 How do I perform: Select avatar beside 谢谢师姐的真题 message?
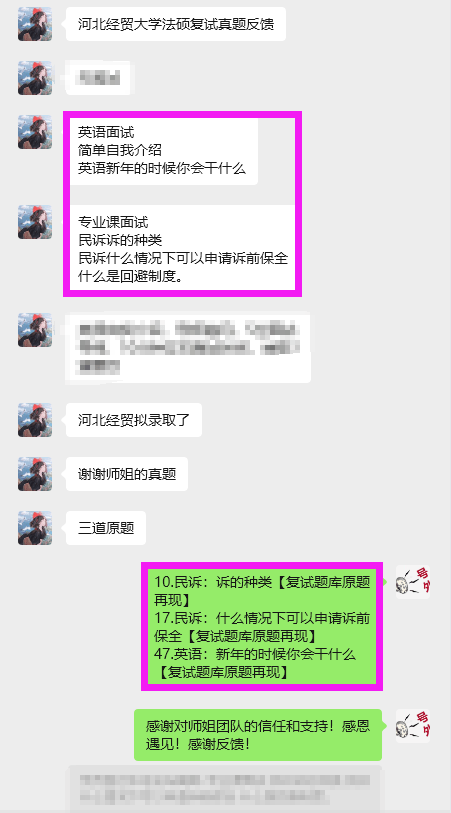click(x=35, y=474)
